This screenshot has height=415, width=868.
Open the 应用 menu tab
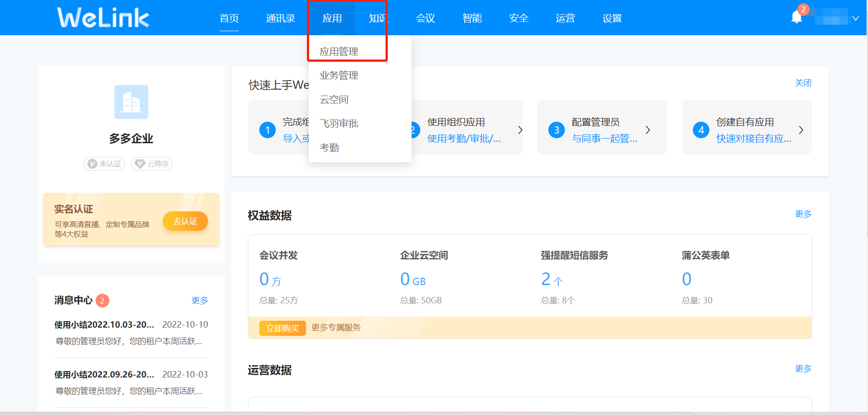point(332,18)
